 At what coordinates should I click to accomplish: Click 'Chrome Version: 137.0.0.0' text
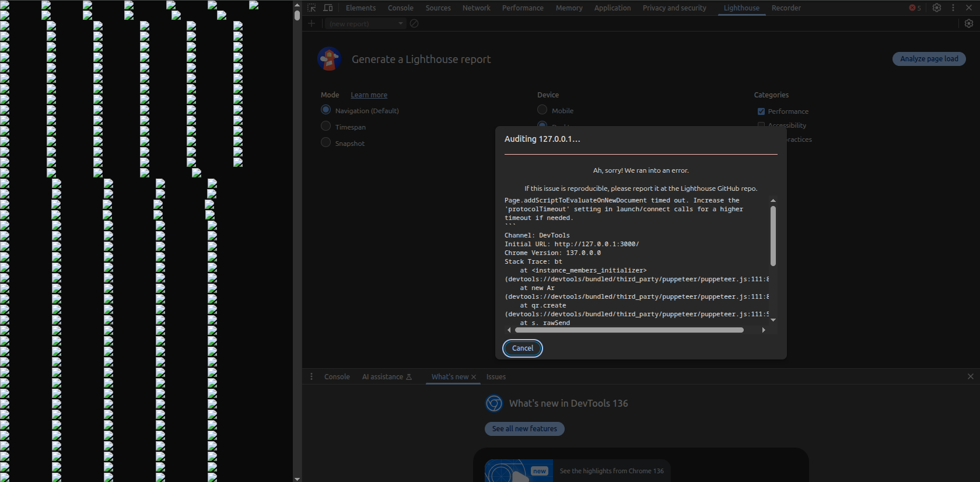pyautogui.click(x=552, y=253)
